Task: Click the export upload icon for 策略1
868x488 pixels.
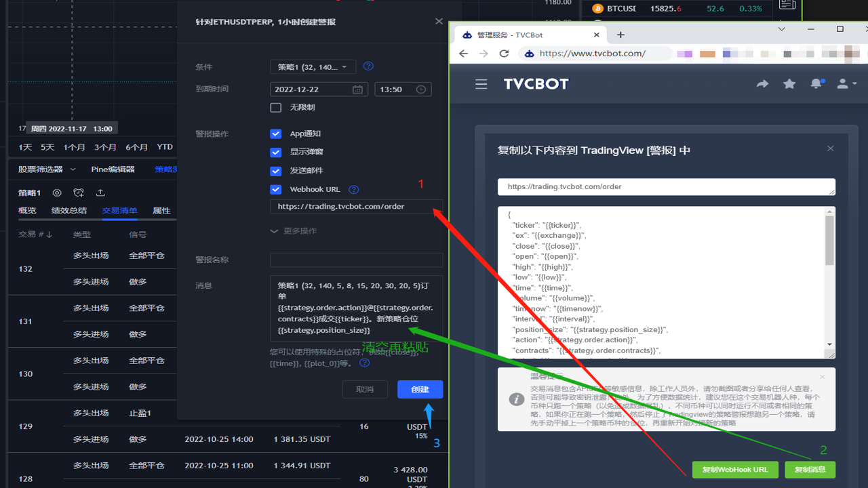Action: pyautogui.click(x=100, y=193)
